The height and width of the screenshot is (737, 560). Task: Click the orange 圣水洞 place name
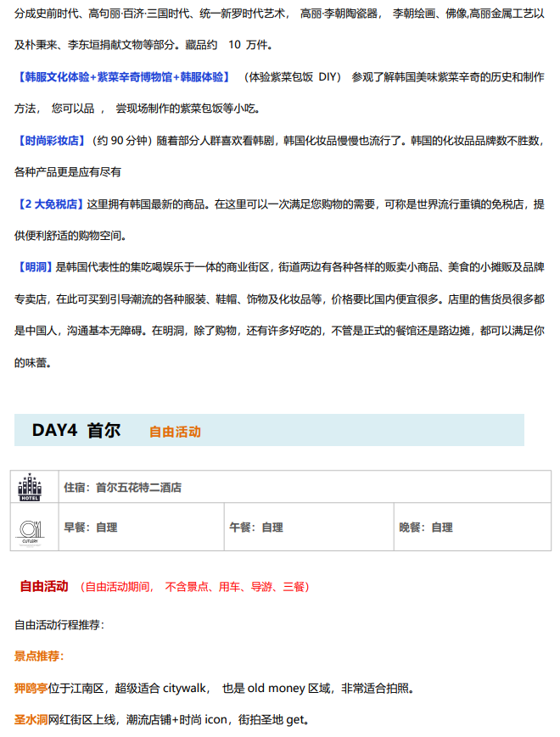click(31, 720)
